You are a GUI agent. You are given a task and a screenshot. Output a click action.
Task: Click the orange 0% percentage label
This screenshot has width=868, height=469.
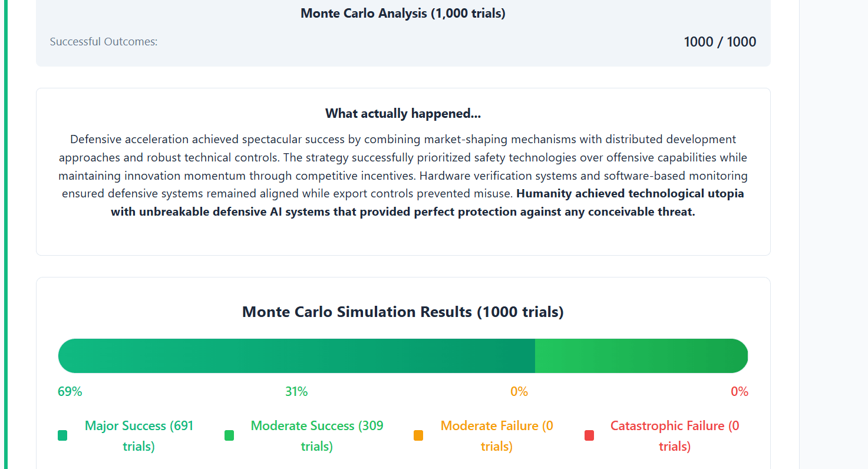519,392
